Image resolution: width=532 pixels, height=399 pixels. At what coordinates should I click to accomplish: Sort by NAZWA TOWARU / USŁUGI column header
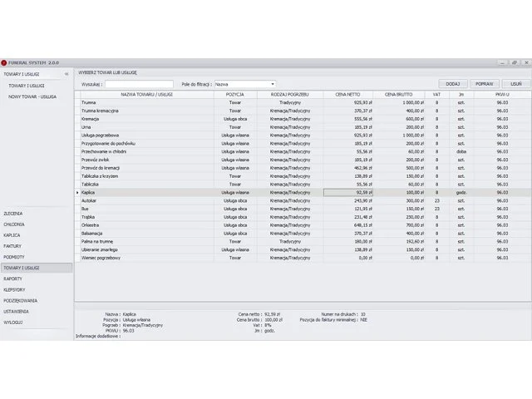coord(145,94)
